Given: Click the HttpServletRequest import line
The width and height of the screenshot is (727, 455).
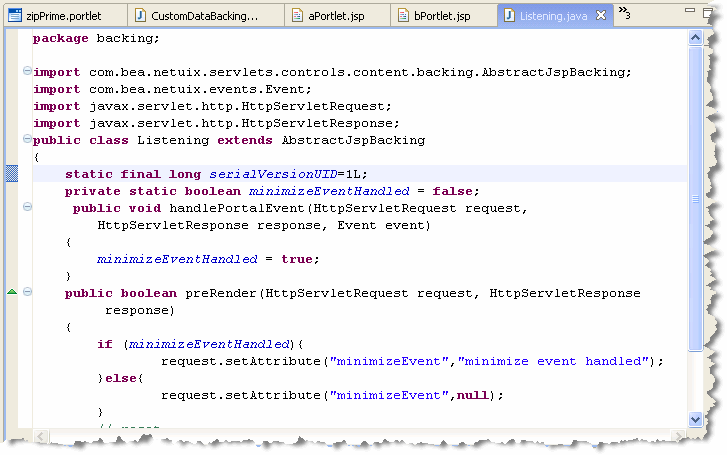Looking at the screenshot, I should (x=212, y=106).
